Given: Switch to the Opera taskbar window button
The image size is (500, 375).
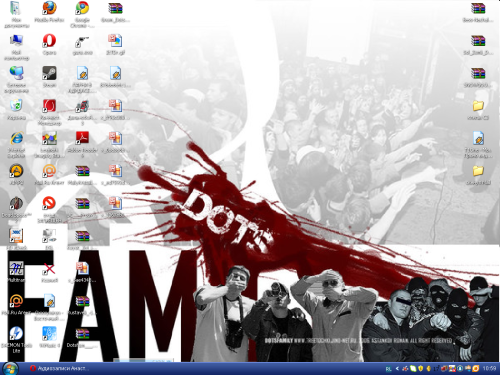Looking at the screenshot, I should point(59,369).
